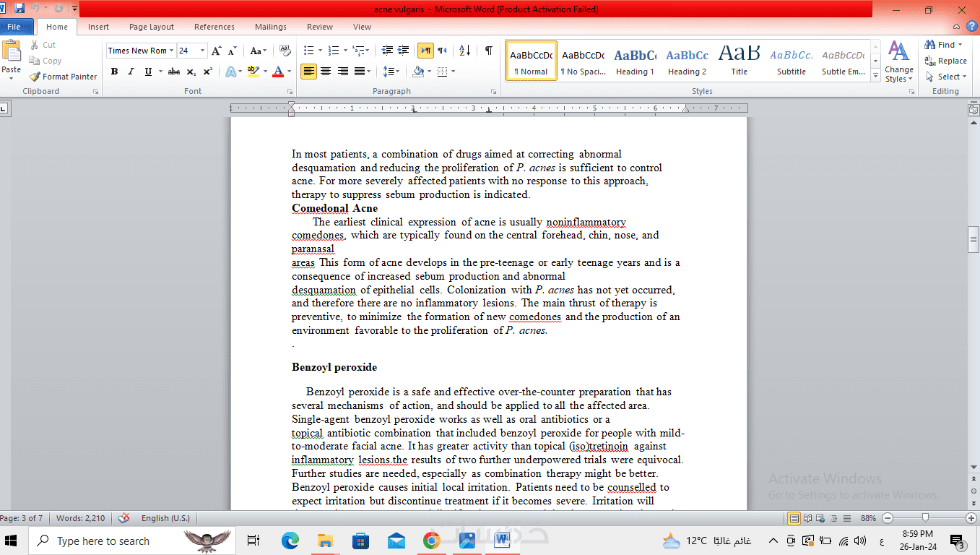Open the Font dialog box launcher
The width and height of the screenshot is (980, 555).
click(x=290, y=92)
